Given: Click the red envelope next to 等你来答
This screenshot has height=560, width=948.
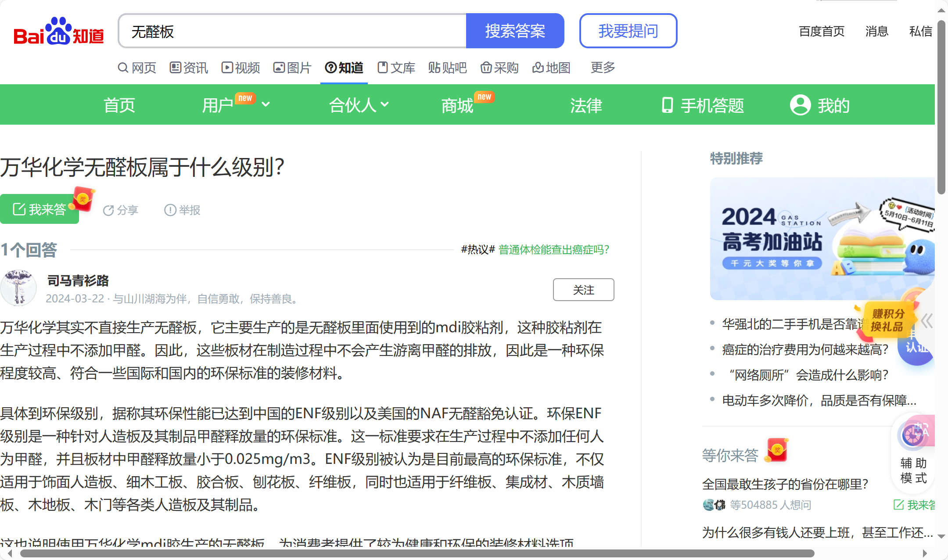Looking at the screenshot, I should tap(777, 451).
